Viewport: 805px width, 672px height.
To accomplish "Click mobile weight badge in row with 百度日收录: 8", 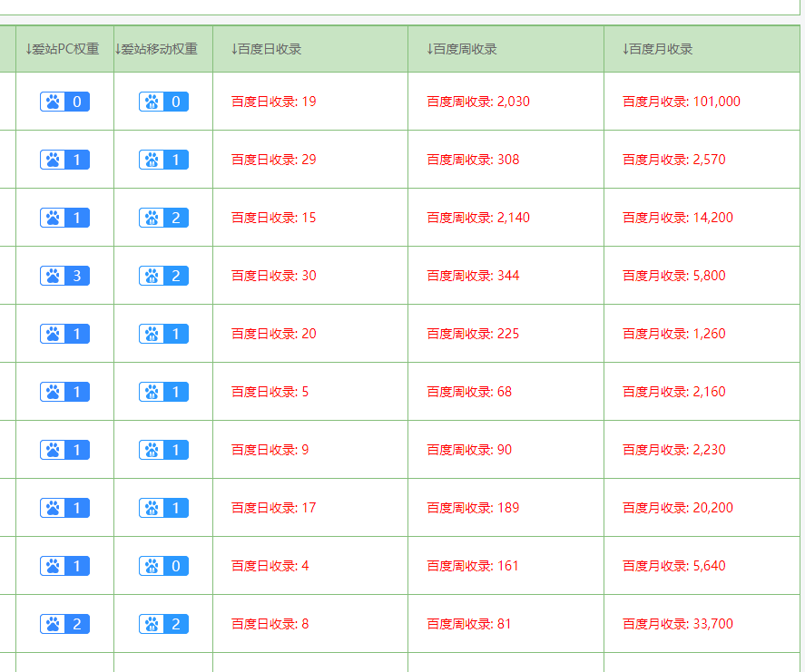I will tap(163, 624).
